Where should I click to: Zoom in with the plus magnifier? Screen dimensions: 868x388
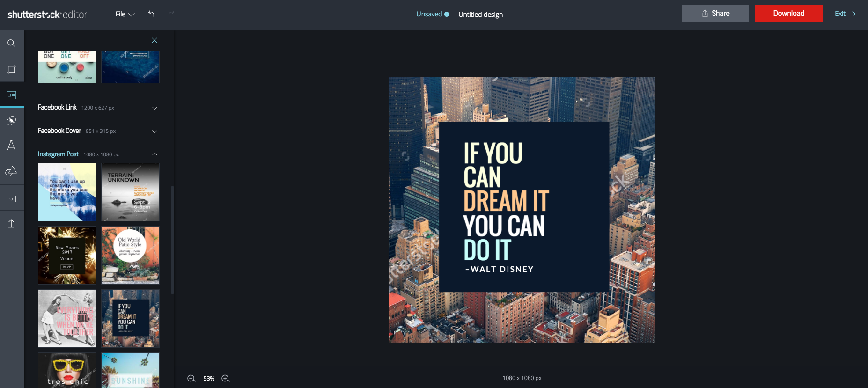click(x=226, y=378)
